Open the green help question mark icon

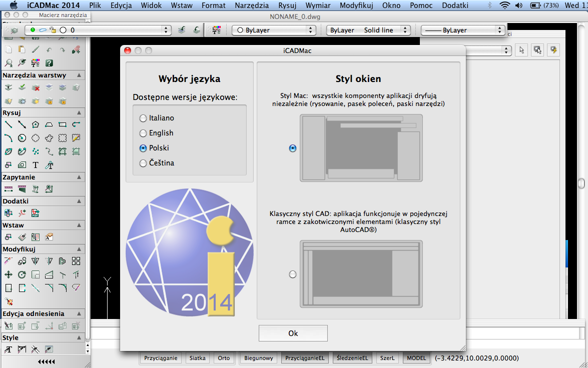(x=49, y=63)
